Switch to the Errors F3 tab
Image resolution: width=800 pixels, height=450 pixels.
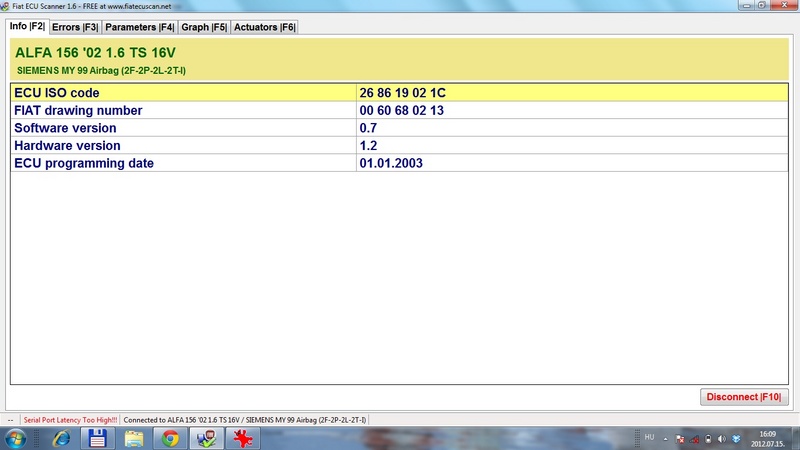[75, 27]
